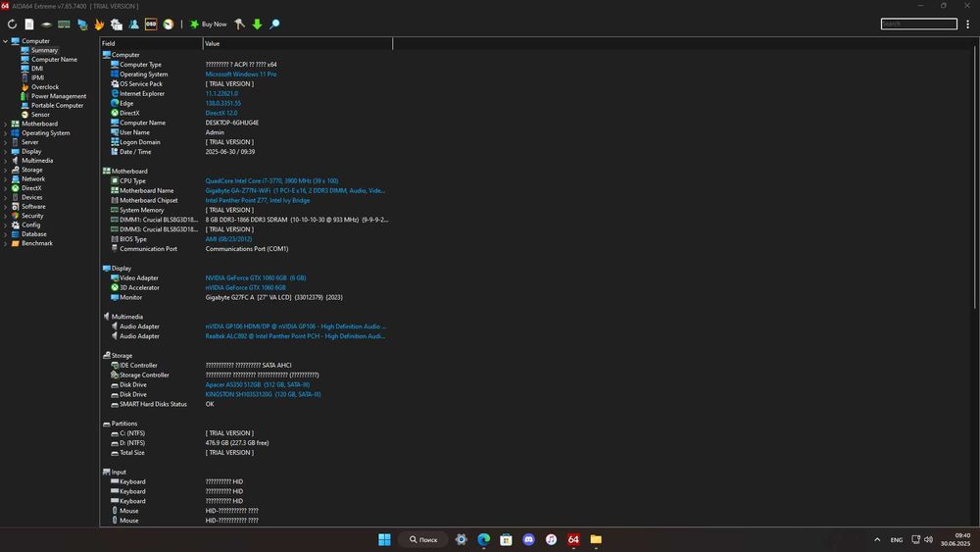Screen dimensions: 980x552
Task: Click the user silhouette toolbar icon
Action: [x=133, y=25]
